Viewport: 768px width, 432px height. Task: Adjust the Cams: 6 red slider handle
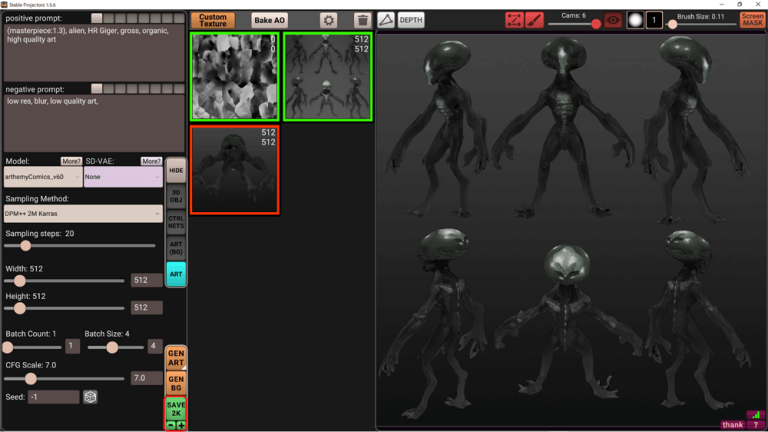click(596, 24)
